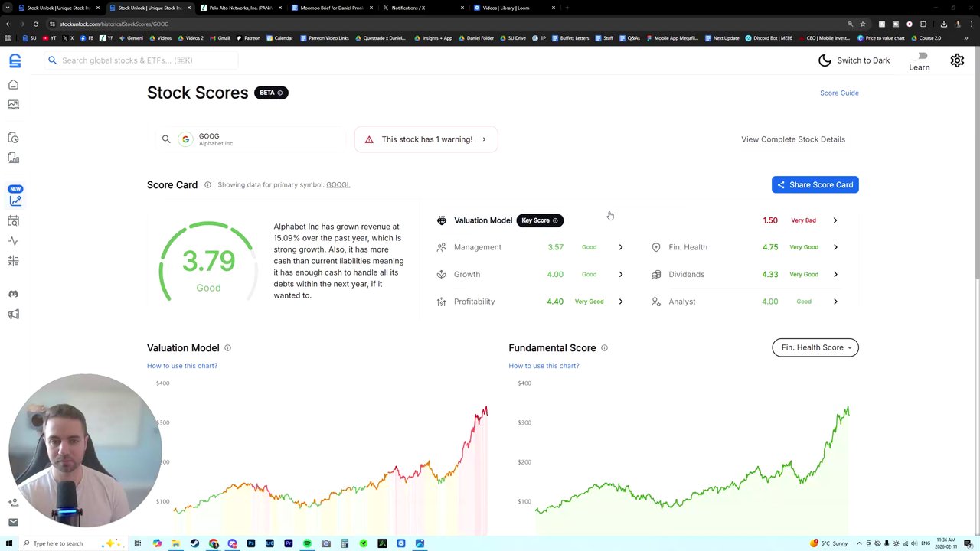Expand the Management score row
Viewport: 980px width, 551px height.
[620, 247]
